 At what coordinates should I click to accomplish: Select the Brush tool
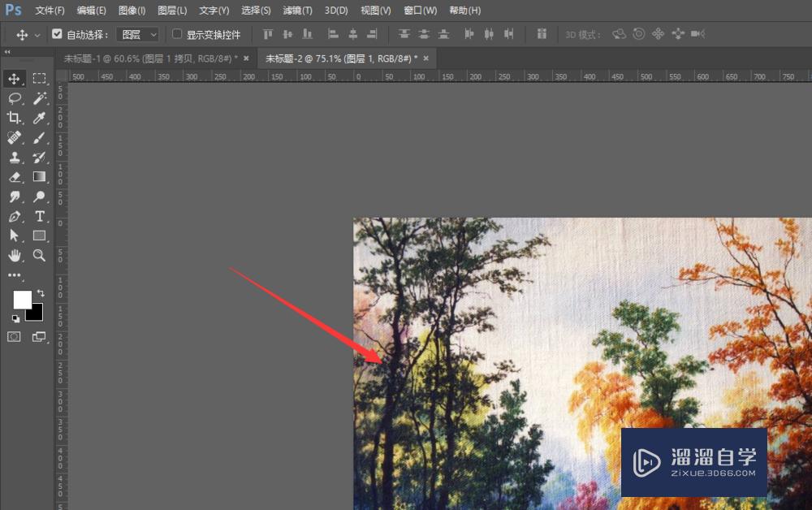point(39,138)
